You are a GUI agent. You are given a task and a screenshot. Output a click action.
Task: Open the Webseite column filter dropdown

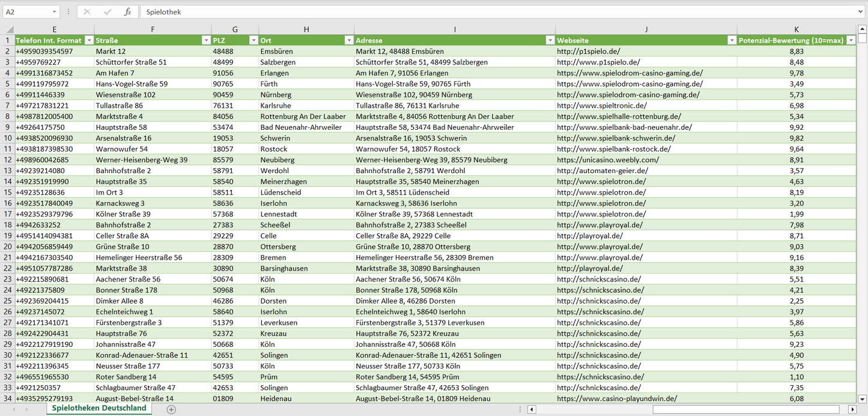[x=732, y=40]
